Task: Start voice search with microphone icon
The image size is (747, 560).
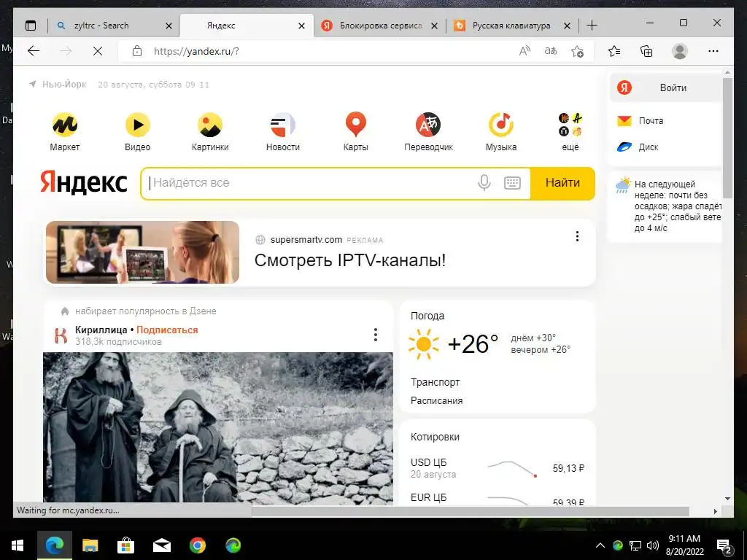Action: coord(484,183)
